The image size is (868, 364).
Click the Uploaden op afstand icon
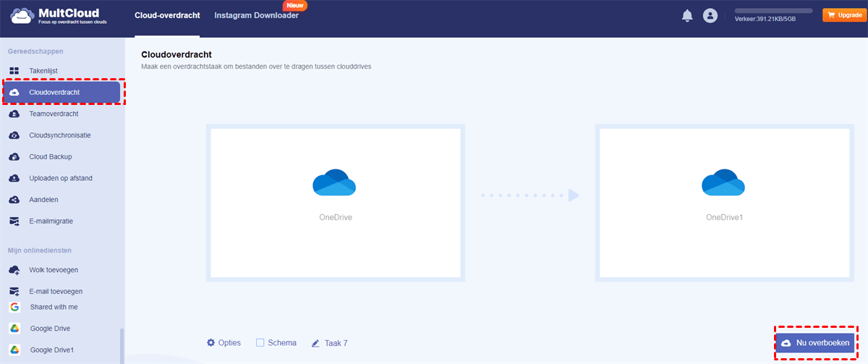[14, 178]
